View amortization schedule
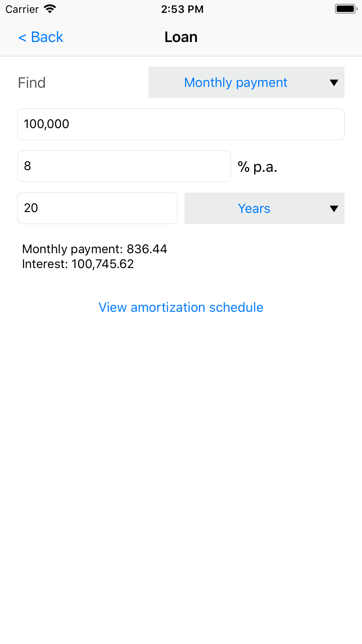Viewport: 362px width, 644px height. click(181, 307)
